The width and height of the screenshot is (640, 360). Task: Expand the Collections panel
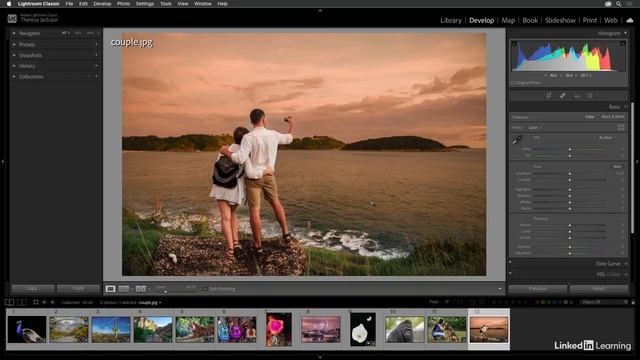(14, 76)
